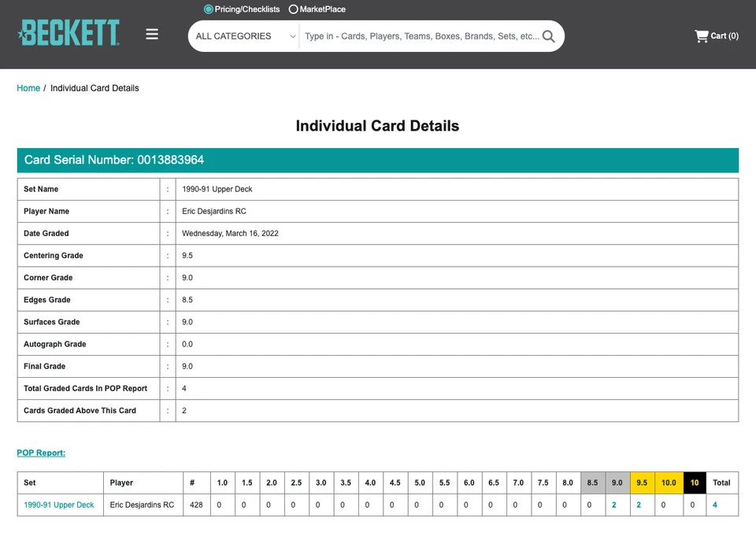The image size is (756, 536).
Task: Click the magnifying glass search icon
Action: (x=548, y=36)
